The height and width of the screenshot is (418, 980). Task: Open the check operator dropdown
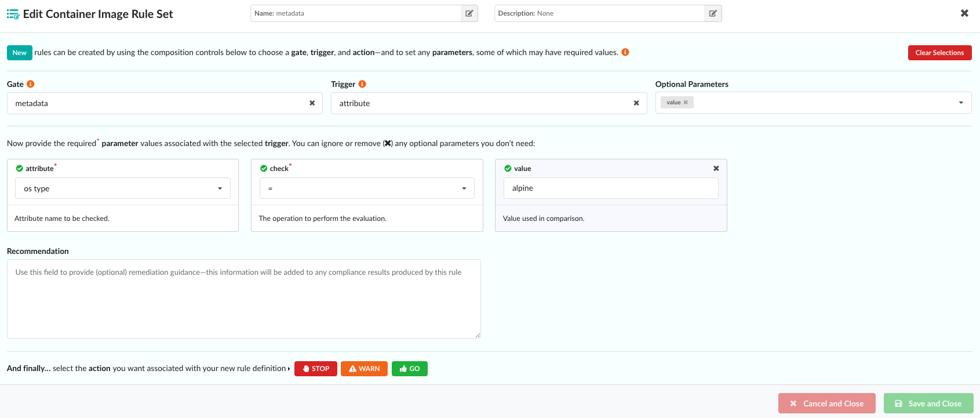click(x=367, y=188)
